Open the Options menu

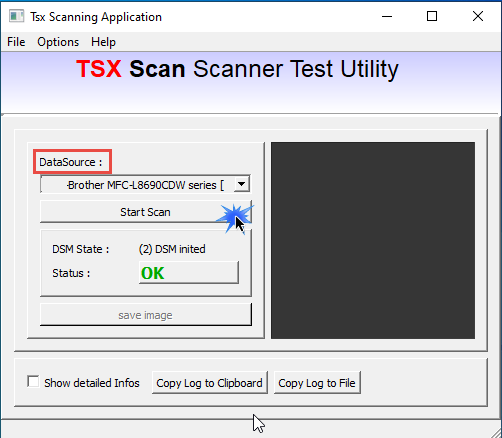(58, 42)
